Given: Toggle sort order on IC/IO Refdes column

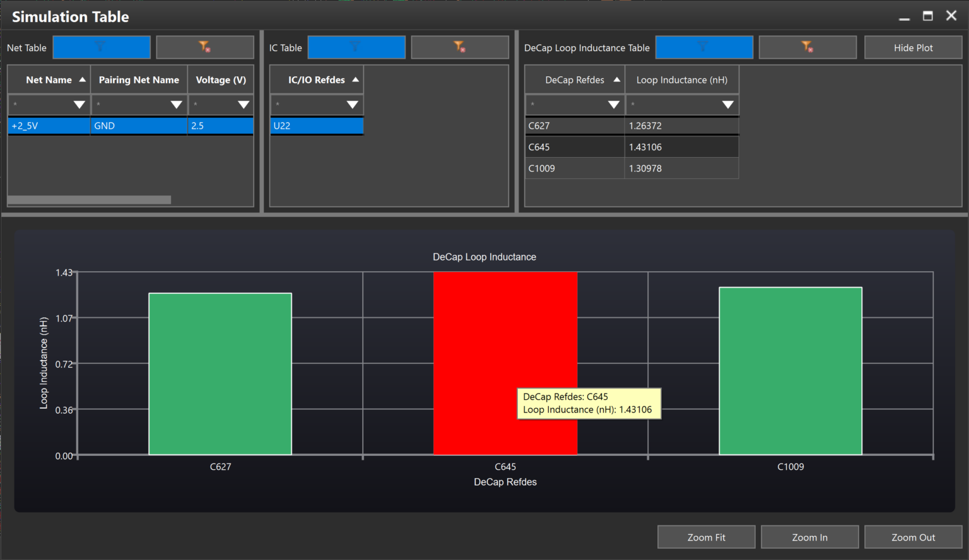Looking at the screenshot, I should (316, 79).
